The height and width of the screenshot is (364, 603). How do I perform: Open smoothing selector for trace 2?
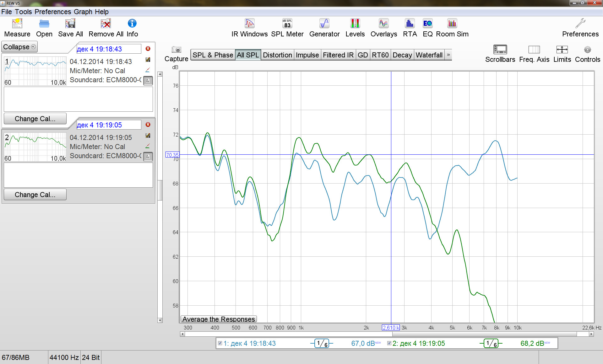491,344
